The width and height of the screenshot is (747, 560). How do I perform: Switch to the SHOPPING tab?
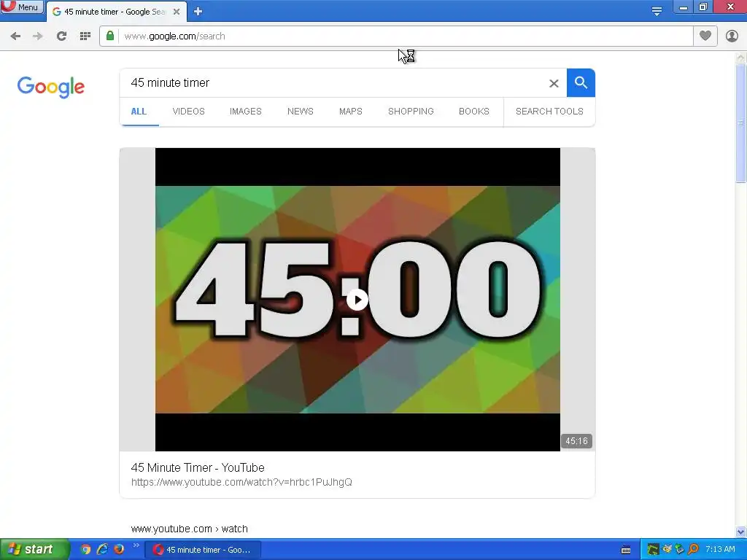coord(411,112)
